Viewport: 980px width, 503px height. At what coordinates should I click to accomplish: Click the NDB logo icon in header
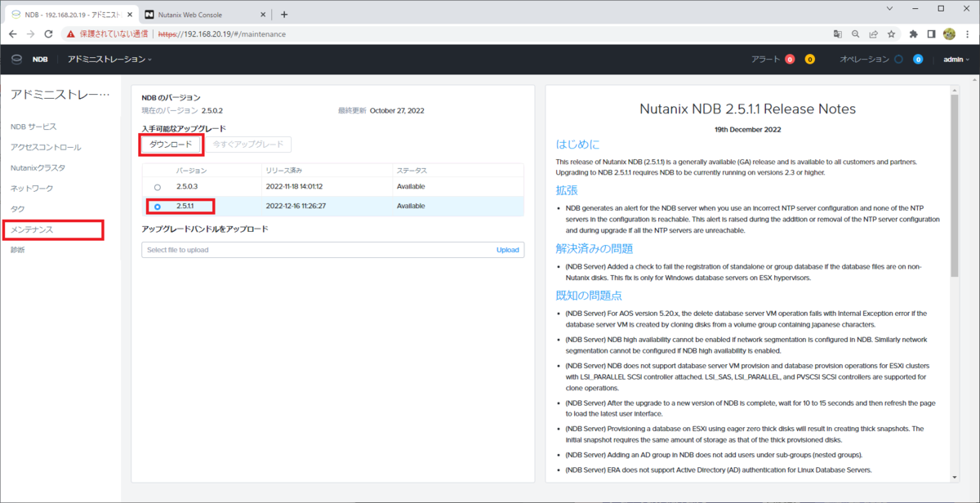pos(16,60)
